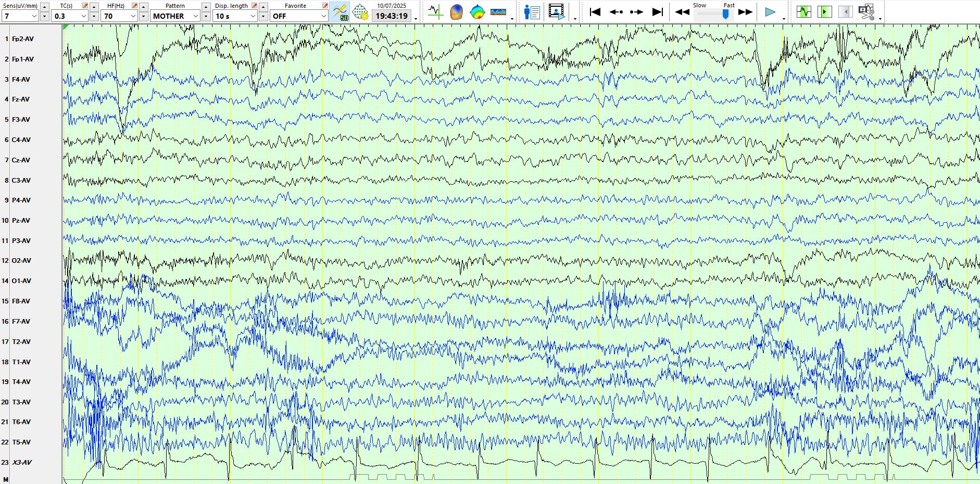Click the Disp. length down arrow stepper
980x484 pixels.
click(263, 16)
